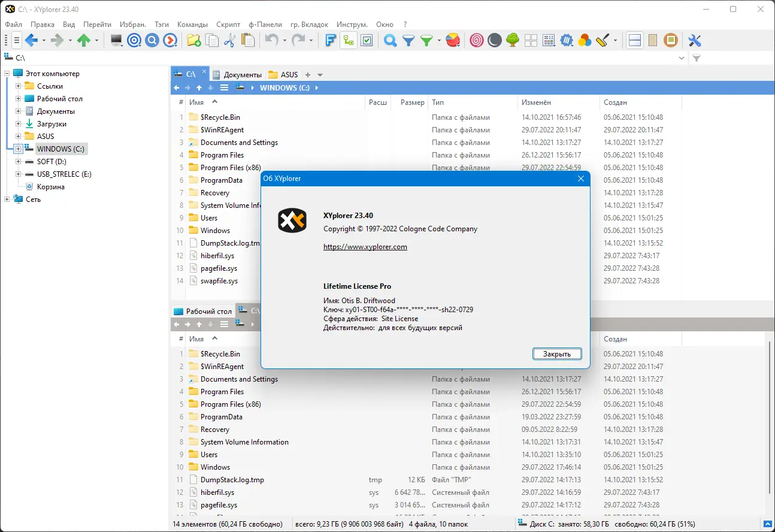Image resolution: width=775 pixels, height=532 pixels.
Task: Expand the Сеть tree node
Action: coord(7,199)
